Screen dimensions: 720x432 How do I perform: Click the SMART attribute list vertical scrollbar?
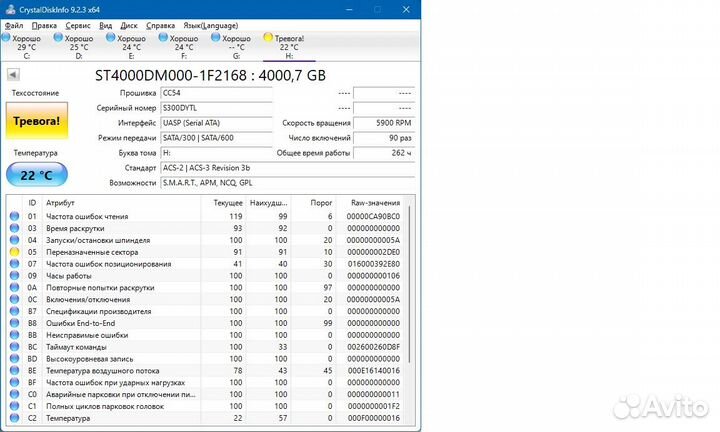point(409,285)
